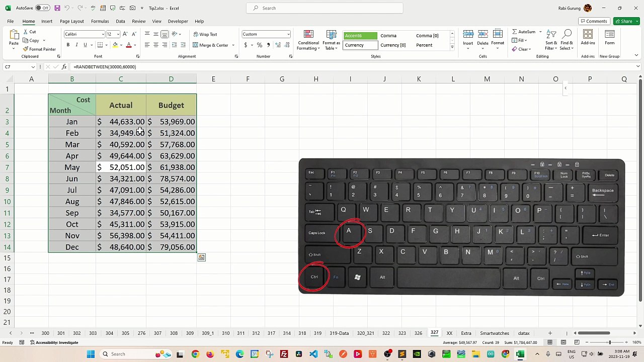The image size is (644, 362).
Task: Click the Excel icon in taskbar
Action: click(x=520, y=354)
